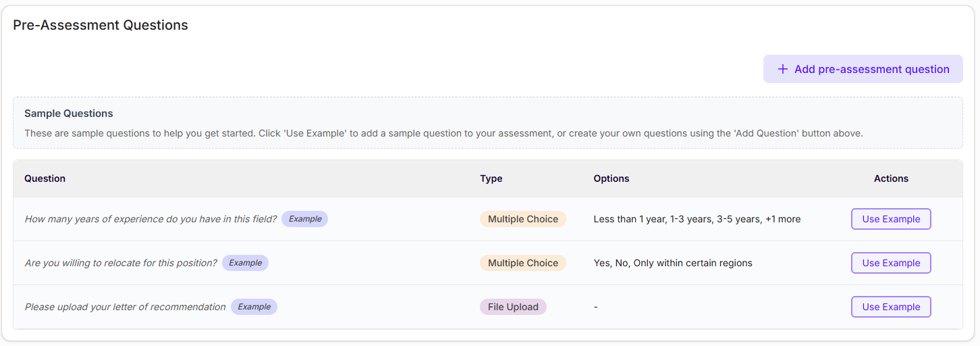980x346 pixels.
Task: Click the Type column header
Action: [x=491, y=178]
